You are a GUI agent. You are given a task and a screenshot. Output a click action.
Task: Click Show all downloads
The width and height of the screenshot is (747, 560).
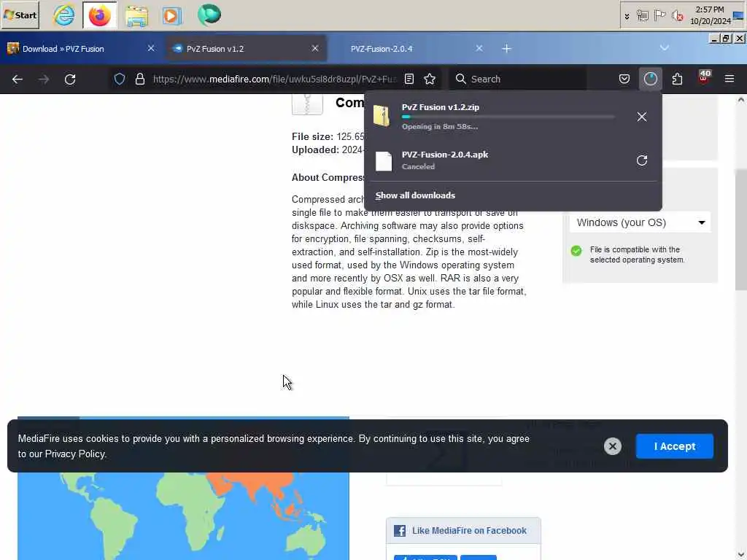[x=415, y=195]
